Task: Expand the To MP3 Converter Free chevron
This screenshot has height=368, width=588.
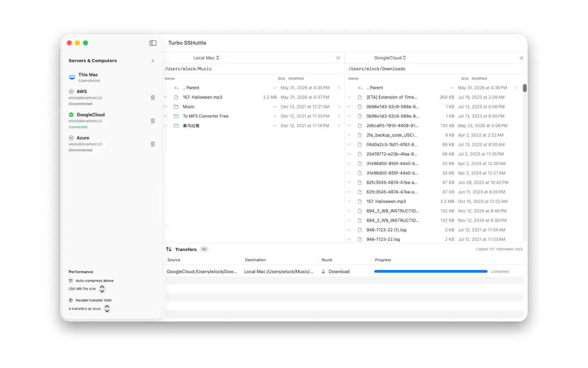Action: pos(339,116)
